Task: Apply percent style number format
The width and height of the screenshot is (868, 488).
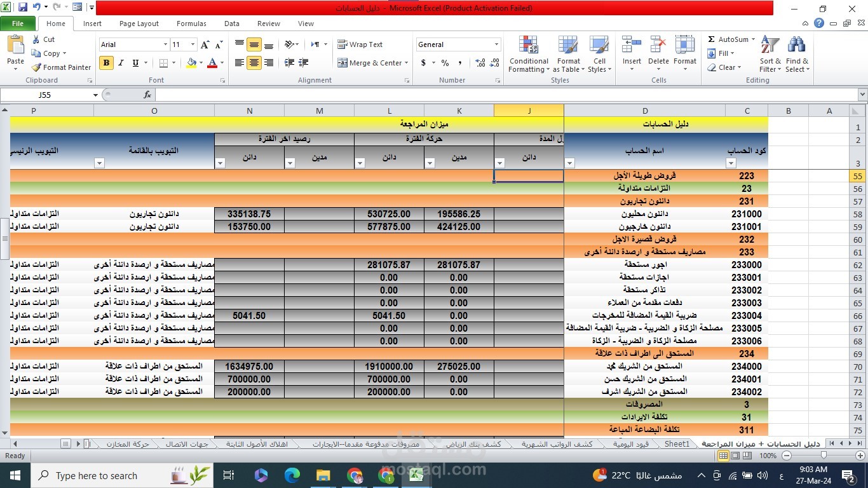Action: coord(445,63)
